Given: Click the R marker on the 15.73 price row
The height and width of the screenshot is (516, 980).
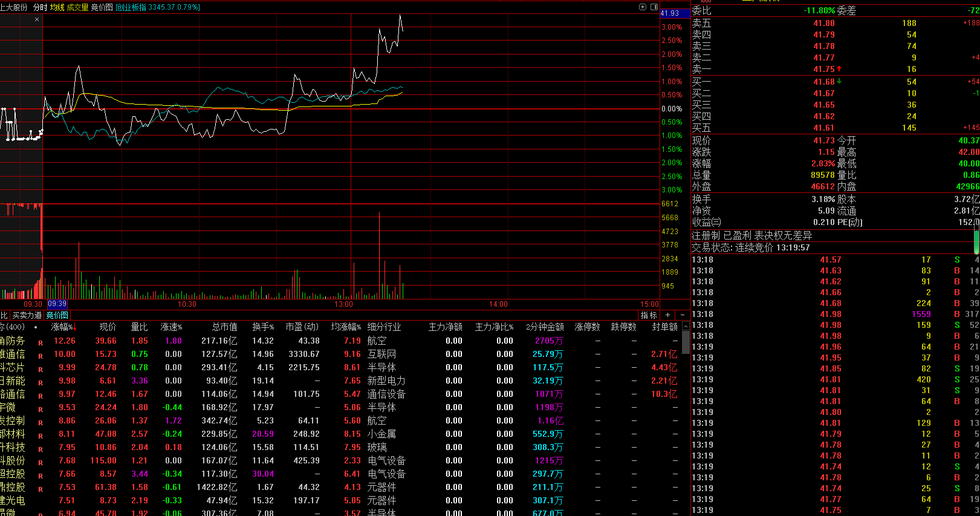Looking at the screenshot, I should pyautogui.click(x=41, y=356).
